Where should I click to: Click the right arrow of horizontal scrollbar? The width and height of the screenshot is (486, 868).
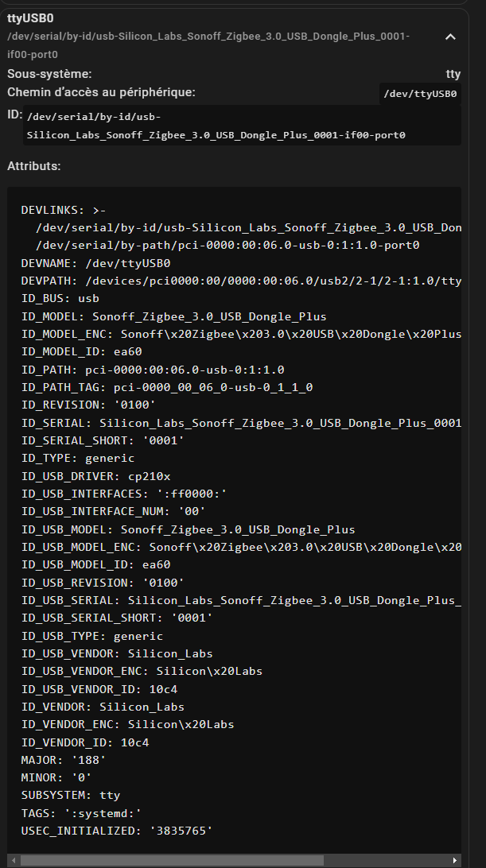click(x=455, y=860)
